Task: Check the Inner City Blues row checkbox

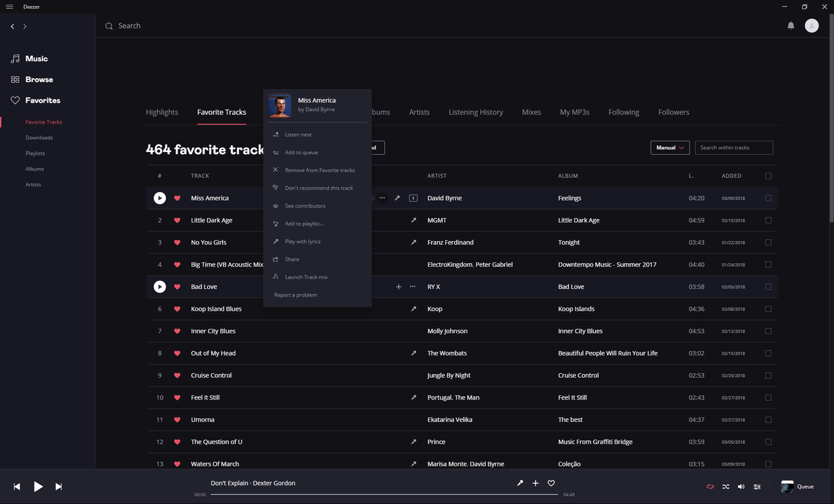Action: point(768,331)
